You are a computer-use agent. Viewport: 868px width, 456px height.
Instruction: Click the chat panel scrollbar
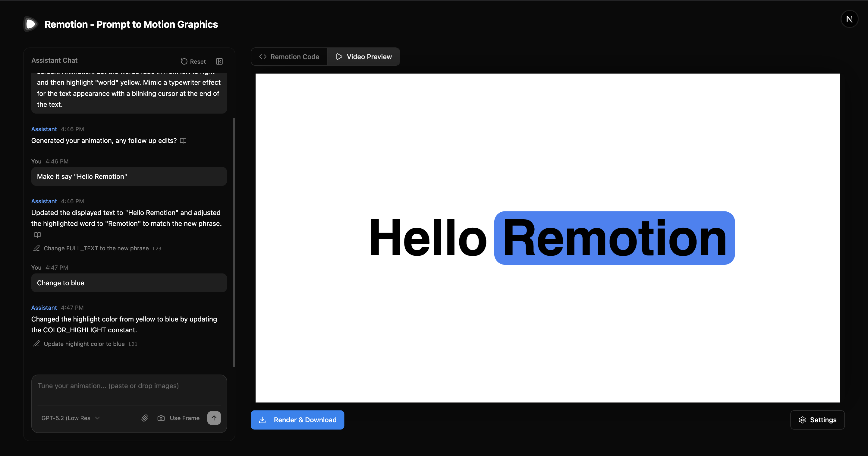coord(234,242)
